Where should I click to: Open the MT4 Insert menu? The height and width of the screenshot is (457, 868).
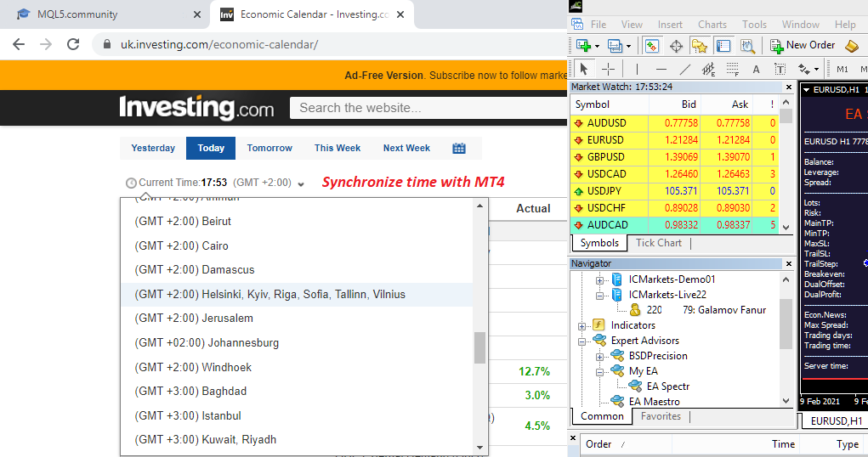(670, 25)
